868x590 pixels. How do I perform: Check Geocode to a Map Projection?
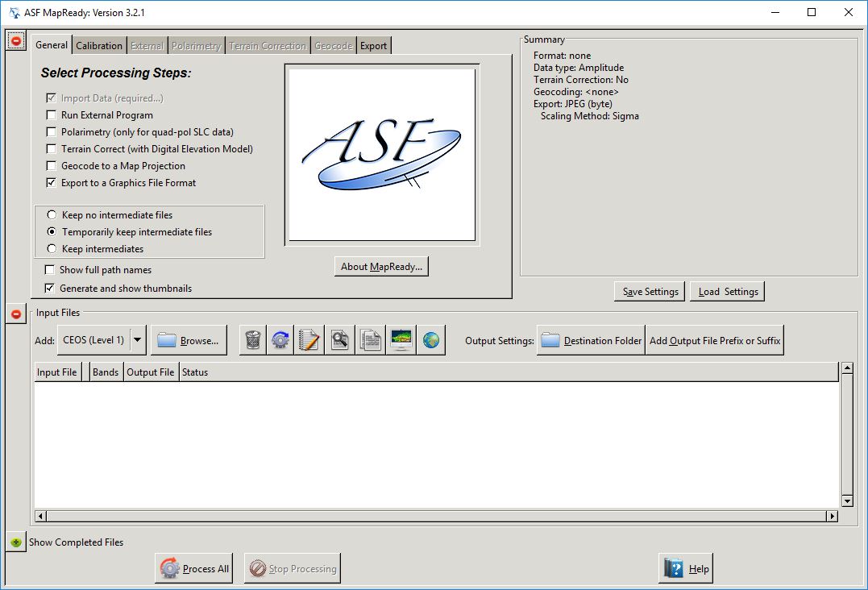pyautogui.click(x=52, y=165)
